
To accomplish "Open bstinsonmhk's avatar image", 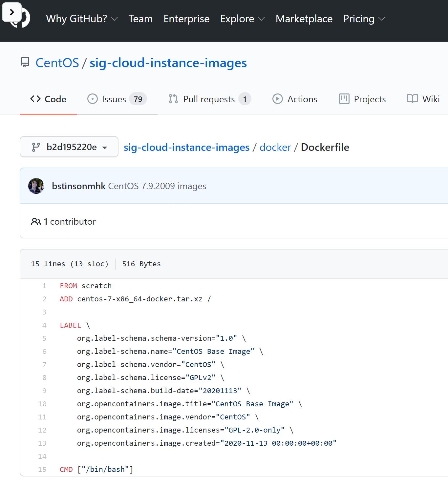I will [36, 186].
